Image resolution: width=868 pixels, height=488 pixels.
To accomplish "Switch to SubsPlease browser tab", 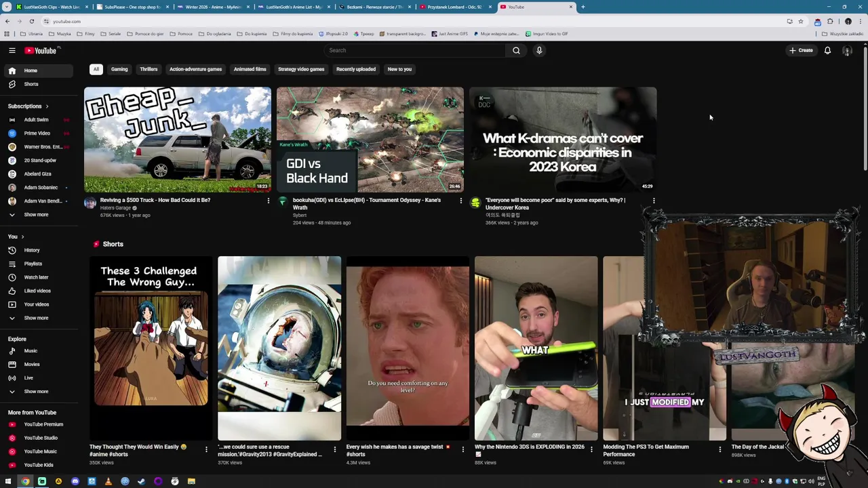I will point(132,7).
